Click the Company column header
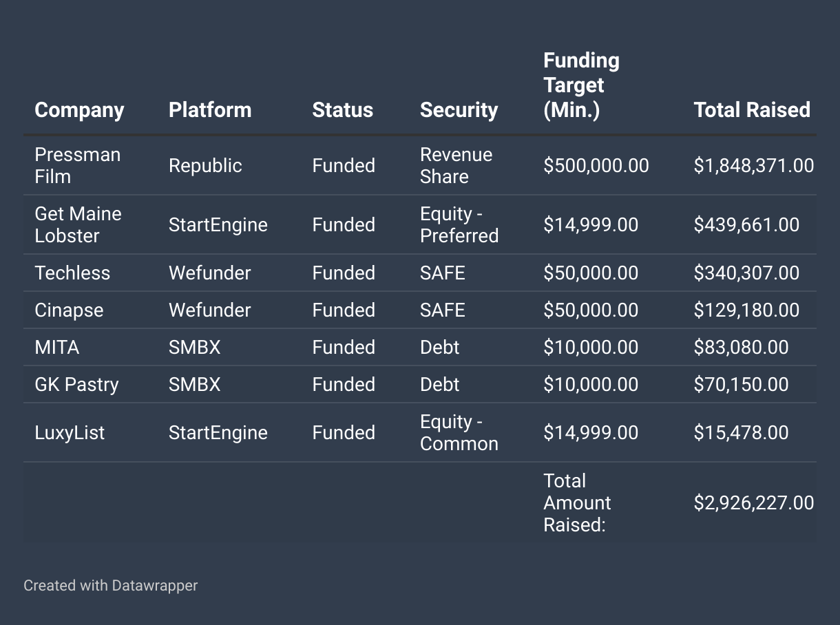The height and width of the screenshot is (625, 840). 79,110
